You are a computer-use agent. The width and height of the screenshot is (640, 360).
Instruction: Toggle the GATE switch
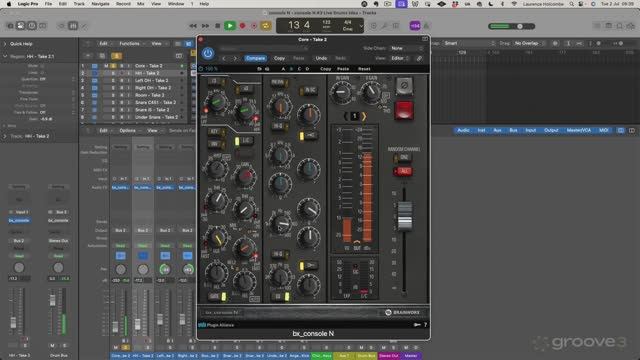click(x=217, y=297)
